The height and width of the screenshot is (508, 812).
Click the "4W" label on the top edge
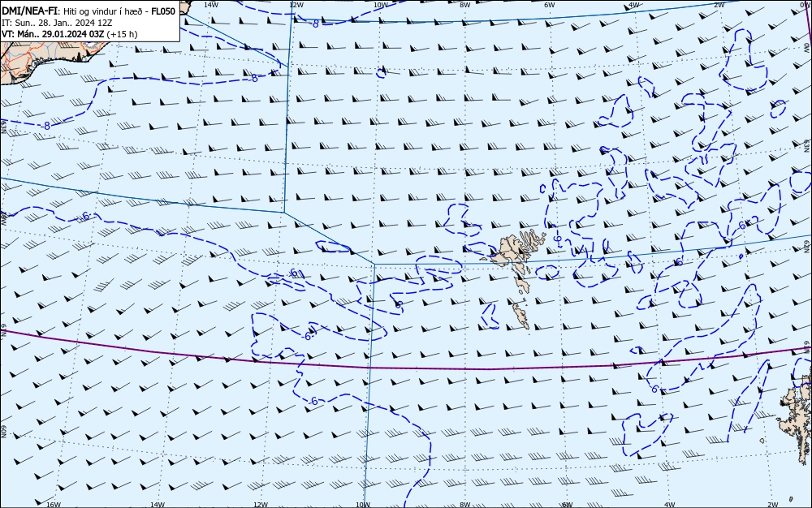634,5
